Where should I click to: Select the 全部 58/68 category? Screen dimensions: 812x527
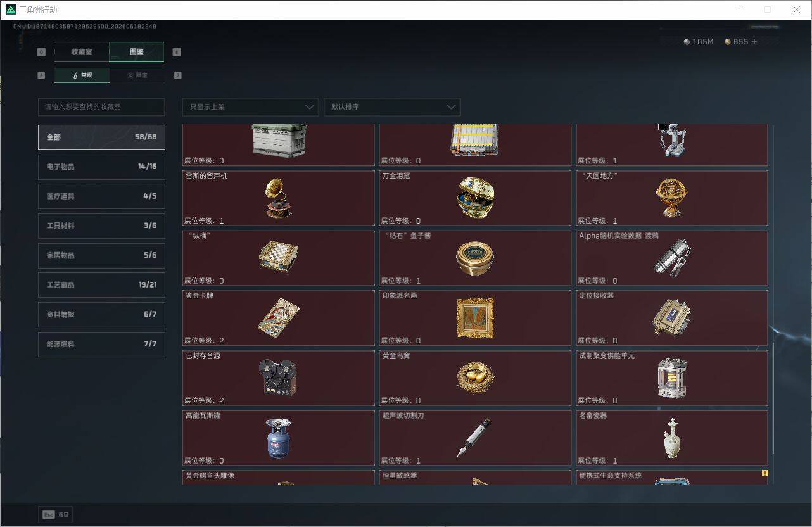click(x=101, y=137)
